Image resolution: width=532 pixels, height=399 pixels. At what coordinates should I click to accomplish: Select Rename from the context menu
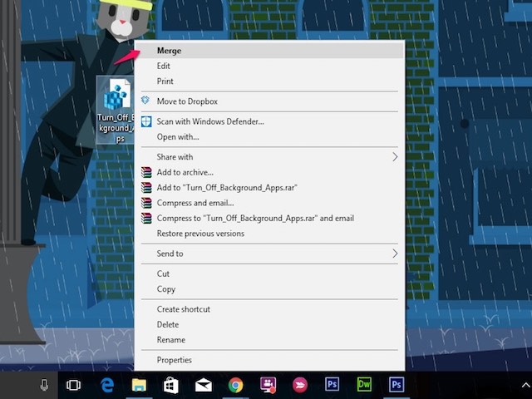coord(269,340)
